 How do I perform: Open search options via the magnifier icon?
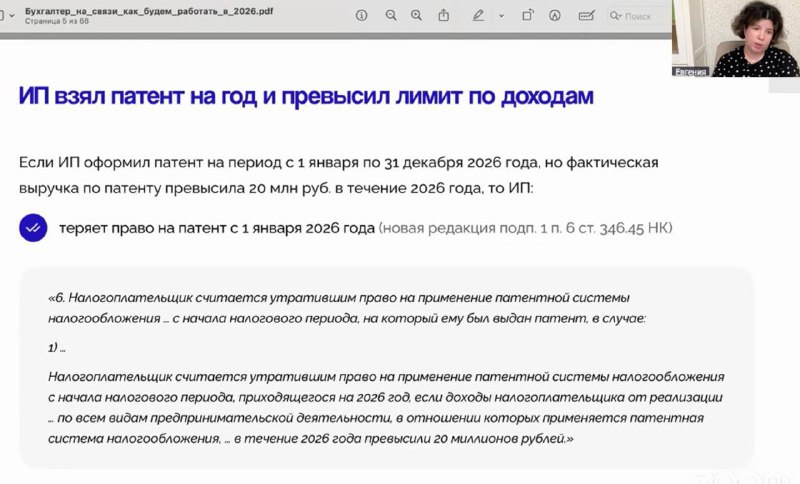point(614,16)
